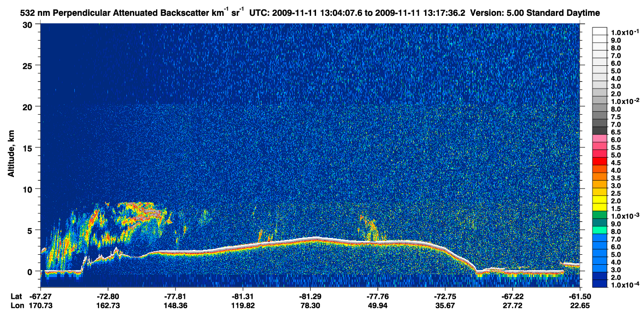The width and height of the screenshot is (644, 330).
Task: Select longitude value '162.73'
Action: [108, 306]
